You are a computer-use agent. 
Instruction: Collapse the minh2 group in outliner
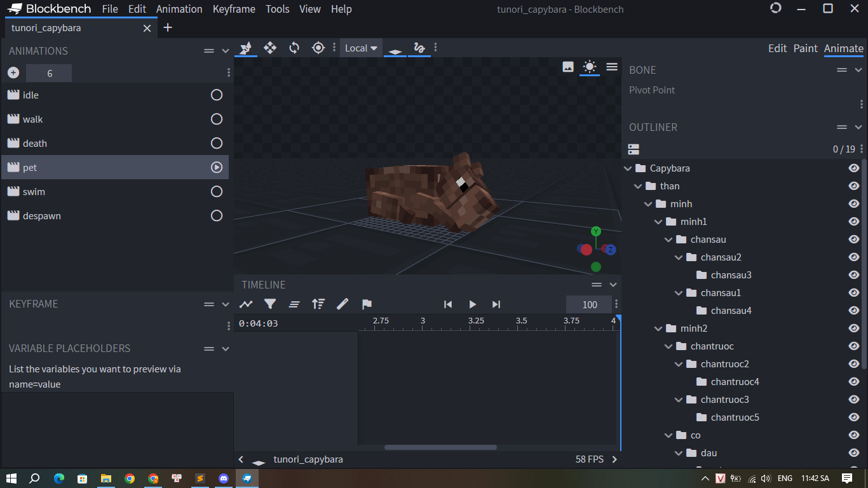point(658,329)
